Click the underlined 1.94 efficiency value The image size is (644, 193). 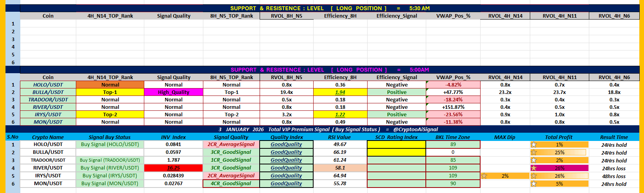(340, 92)
